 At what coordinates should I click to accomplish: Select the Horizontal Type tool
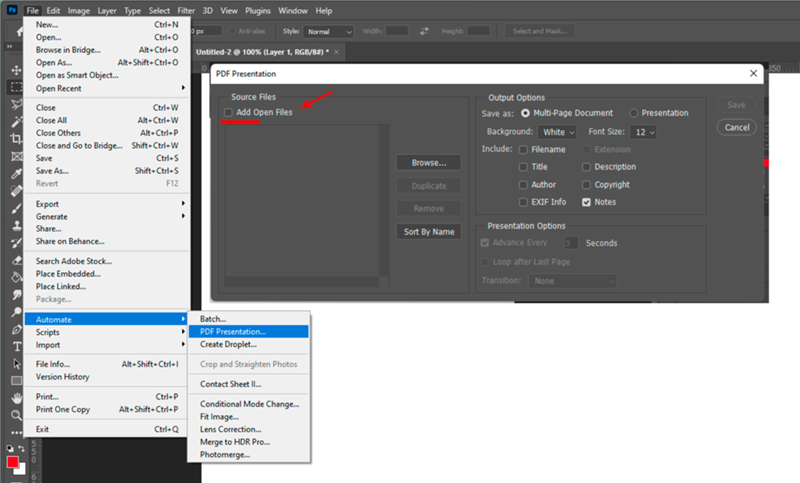point(16,346)
